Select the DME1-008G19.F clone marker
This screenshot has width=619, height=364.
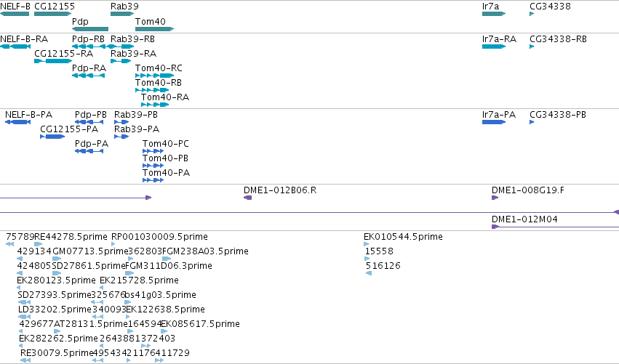tap(495, 198)
